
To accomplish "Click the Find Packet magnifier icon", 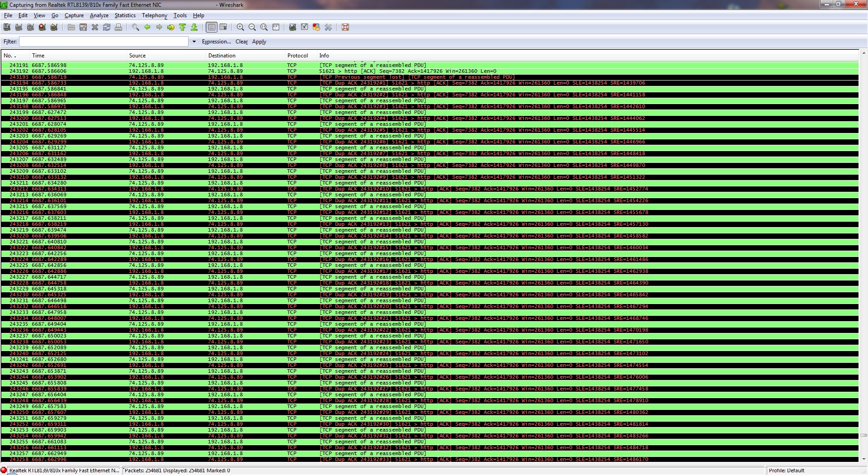I will click(135, 27).
